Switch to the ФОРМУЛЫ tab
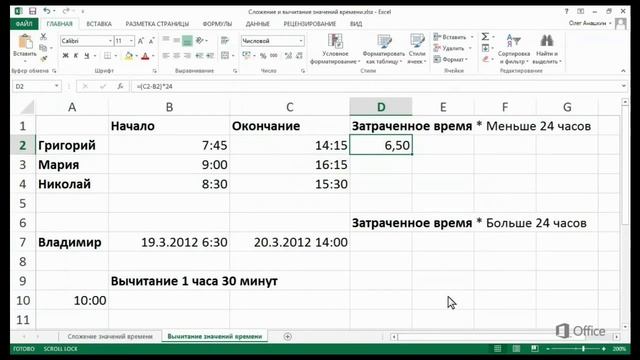Image resolution: width=640 pixels, height=360 pixels. (x=217, y=24)
